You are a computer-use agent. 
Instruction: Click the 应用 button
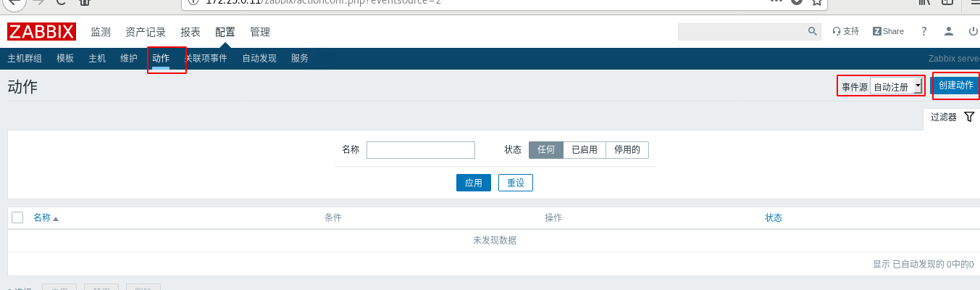(x=474, y=183)
